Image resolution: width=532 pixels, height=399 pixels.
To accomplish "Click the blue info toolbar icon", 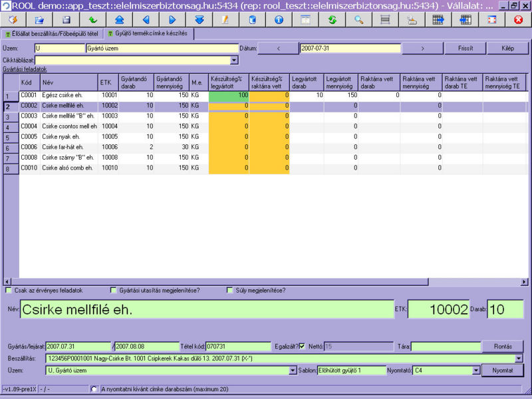I will tap(279, 19).
